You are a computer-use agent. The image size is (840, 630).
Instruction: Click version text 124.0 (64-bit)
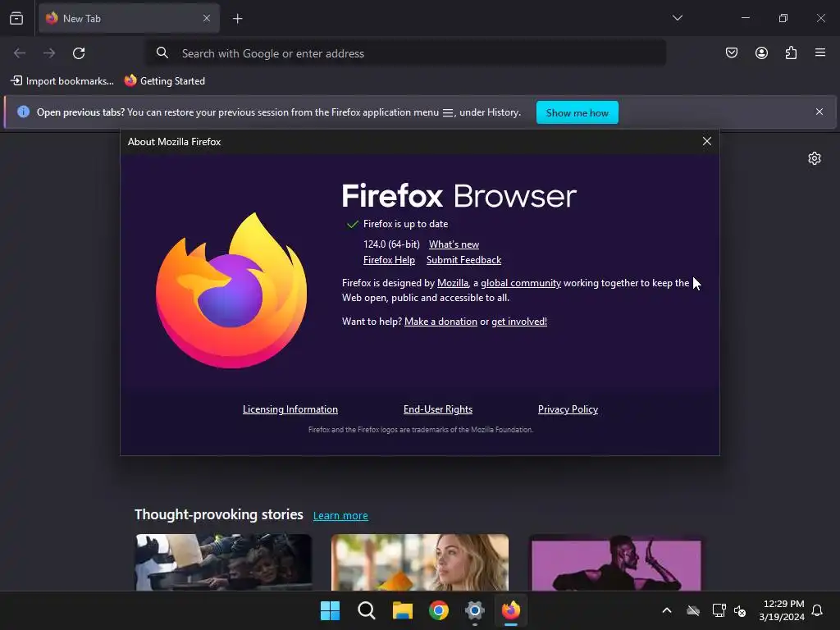391,244
